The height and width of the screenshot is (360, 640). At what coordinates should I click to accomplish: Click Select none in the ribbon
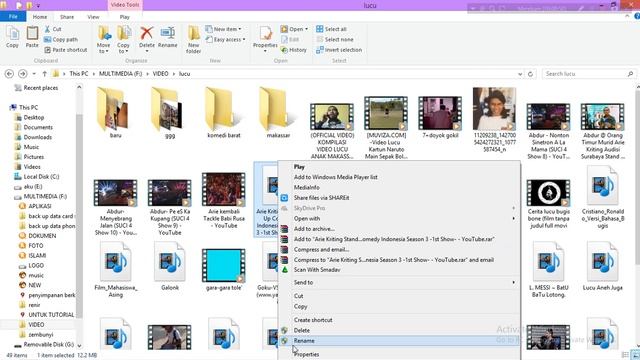335,40
